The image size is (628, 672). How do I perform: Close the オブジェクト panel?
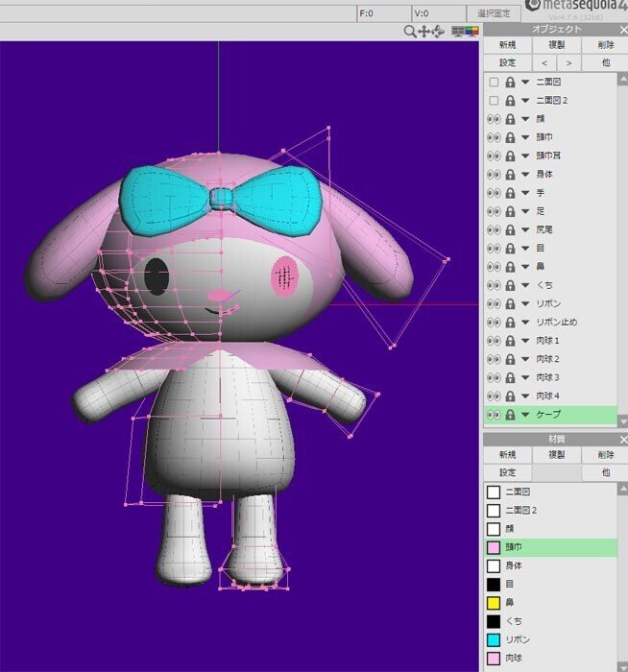tap(623, 30)
